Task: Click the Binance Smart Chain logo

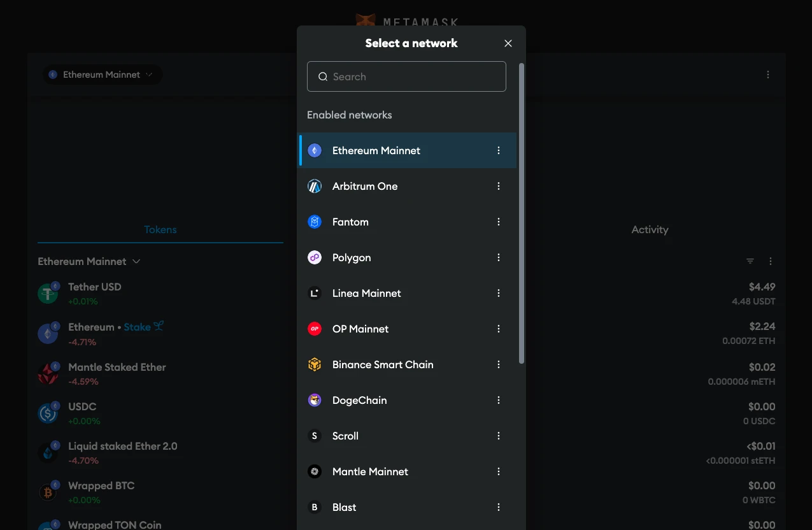Action: click(315, 364)
